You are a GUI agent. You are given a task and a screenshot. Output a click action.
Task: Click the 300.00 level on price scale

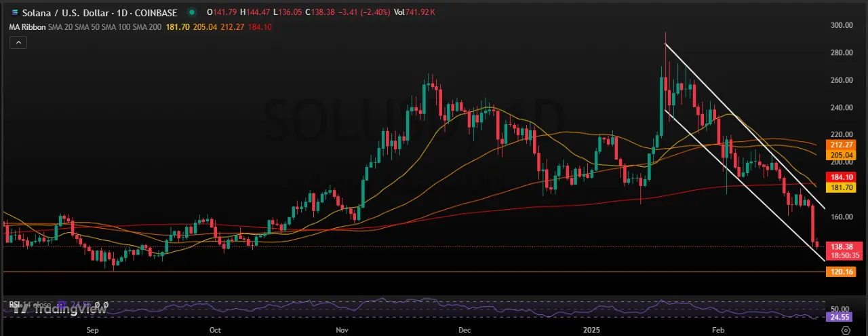point(841,25)
